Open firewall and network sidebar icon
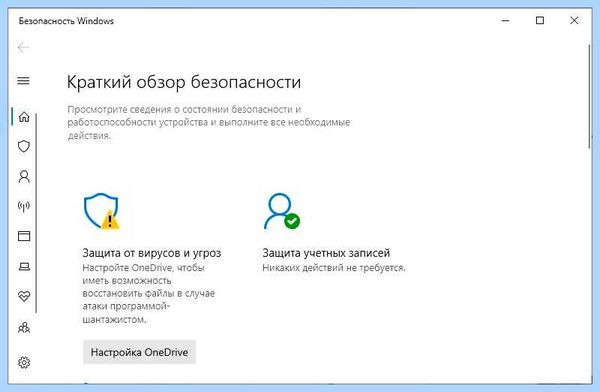 click(24, 206)
